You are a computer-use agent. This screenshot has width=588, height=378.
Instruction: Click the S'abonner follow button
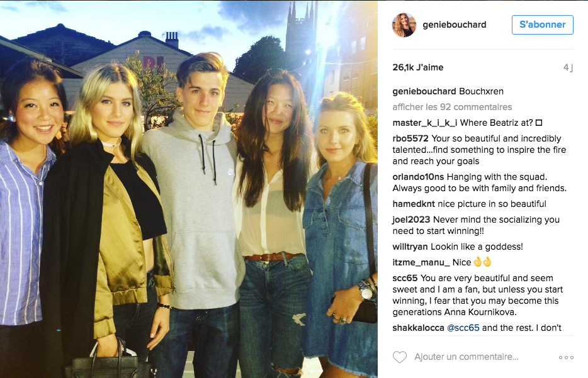[542, 25]
